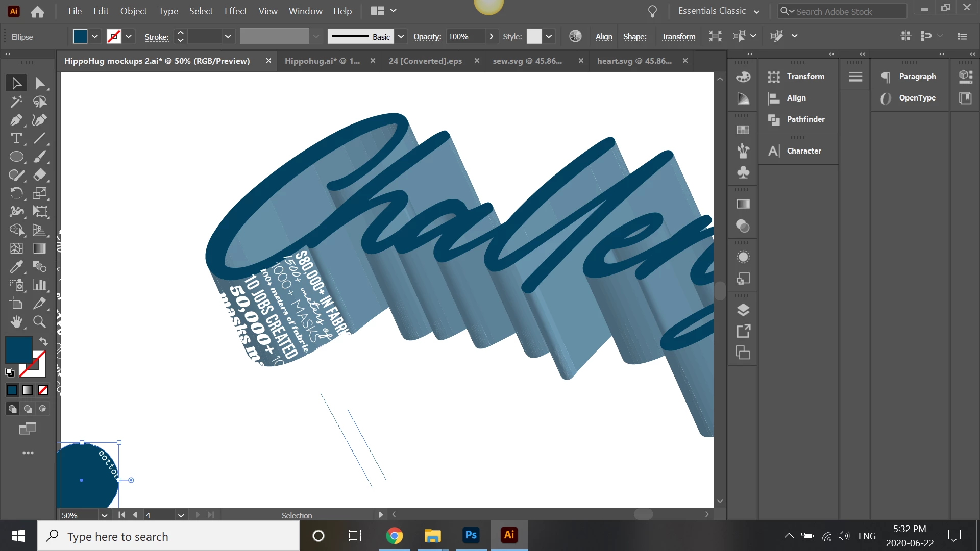Open the Character panel

point(803,151)
